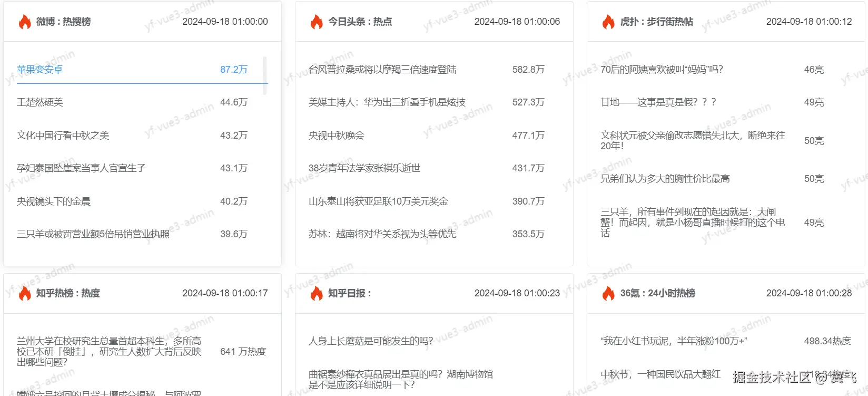Viewport: 868px width, 396px height.
Task: Use the scrollbar in the 微博 热搜榜 card
Action: coord(264,75)
